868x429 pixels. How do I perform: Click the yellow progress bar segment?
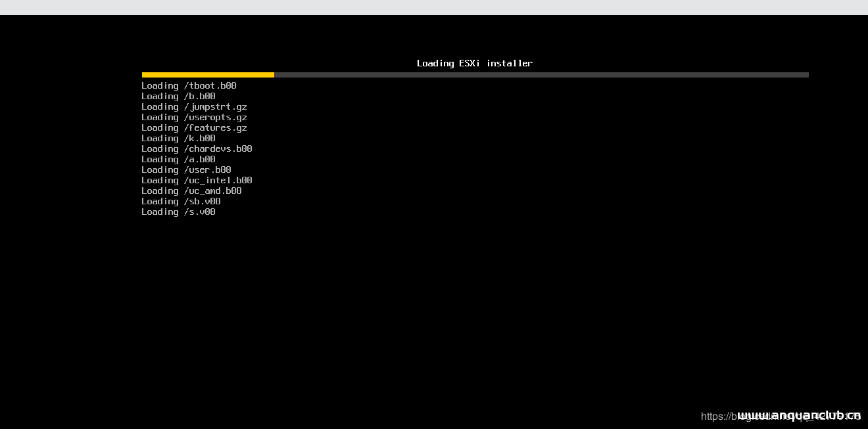208,75
